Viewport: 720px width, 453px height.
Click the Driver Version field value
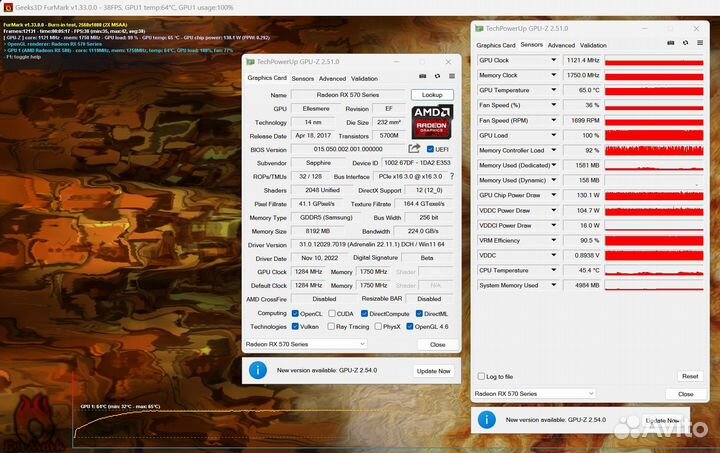click(372, 245)
